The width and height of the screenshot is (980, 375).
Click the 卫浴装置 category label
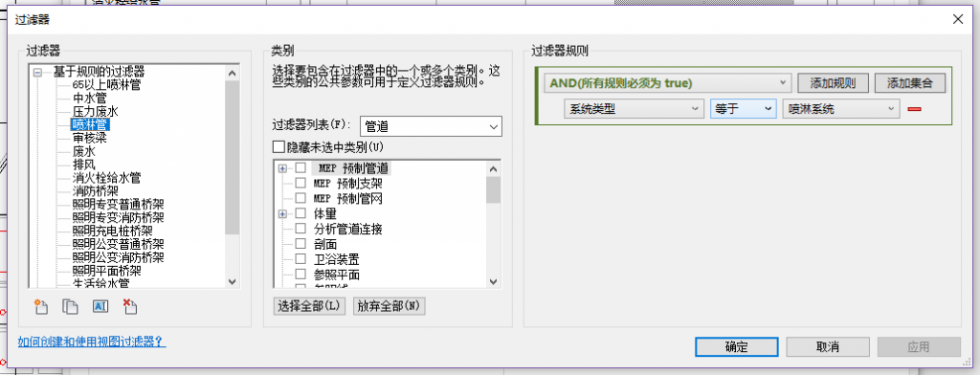[336, 258]
